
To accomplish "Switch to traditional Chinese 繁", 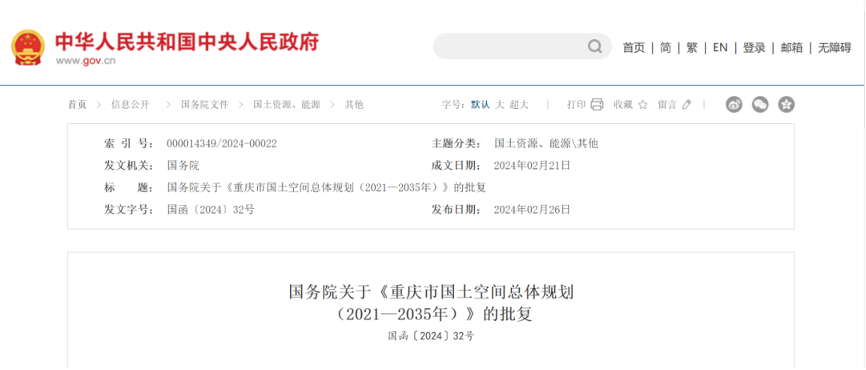I will pyautogui.click(x=692, y=48).
